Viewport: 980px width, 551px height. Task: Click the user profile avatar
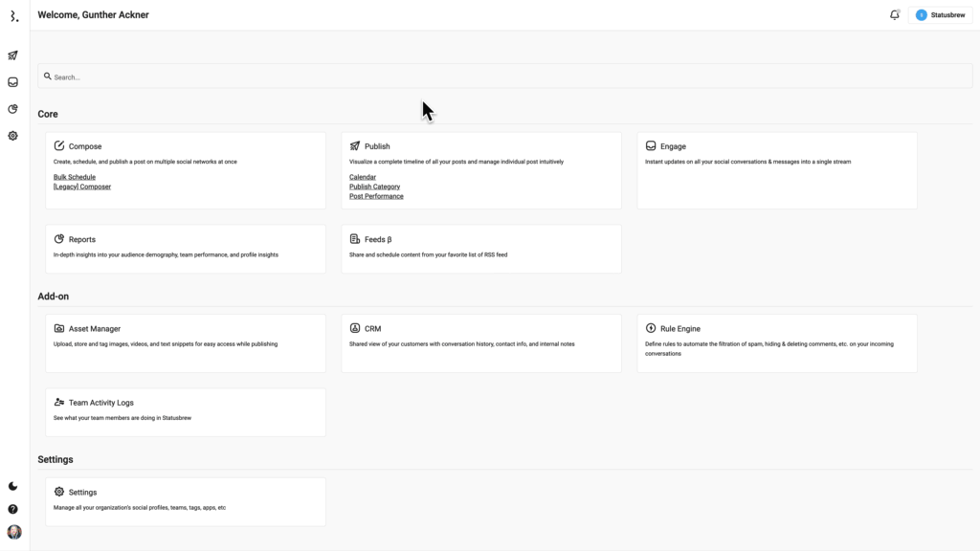click(13, 532)
